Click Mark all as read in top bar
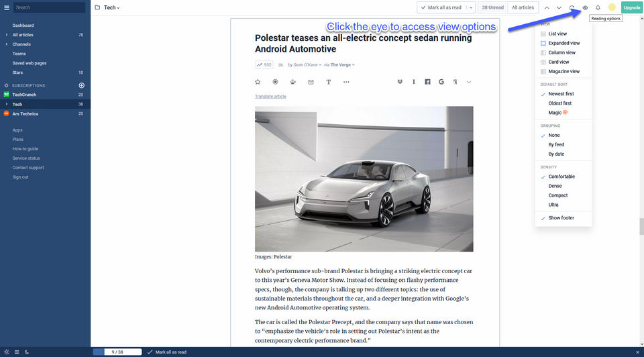The height and width of the screenshot is (357, 644). coord(441,7)
